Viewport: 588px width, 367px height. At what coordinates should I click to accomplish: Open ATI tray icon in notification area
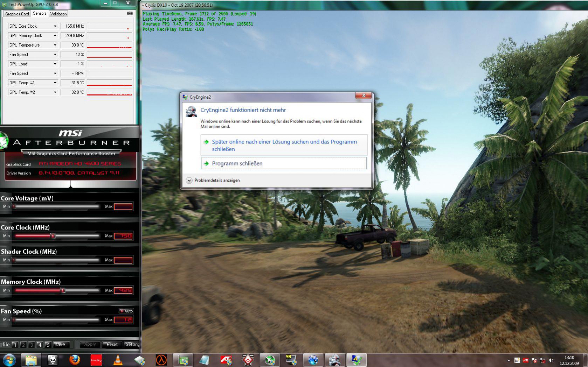point(526,360)
